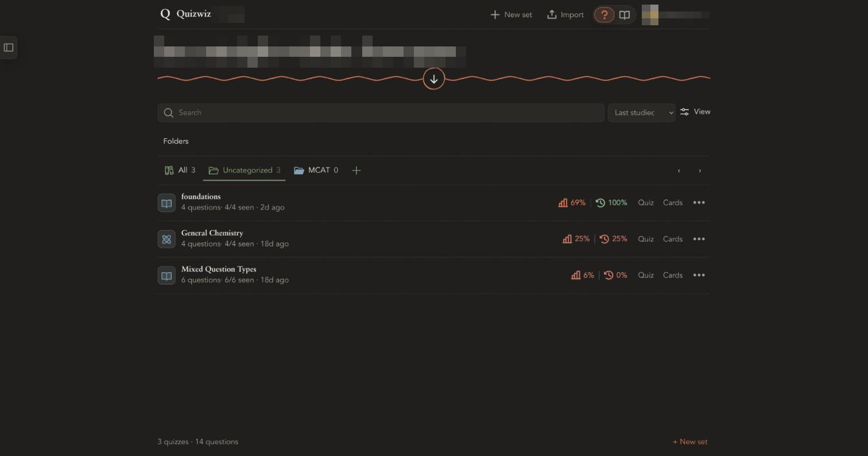This screenshot has width=868, height=456.
Task: Open the user account avatar menu
Action: click(x=650, y=14)
